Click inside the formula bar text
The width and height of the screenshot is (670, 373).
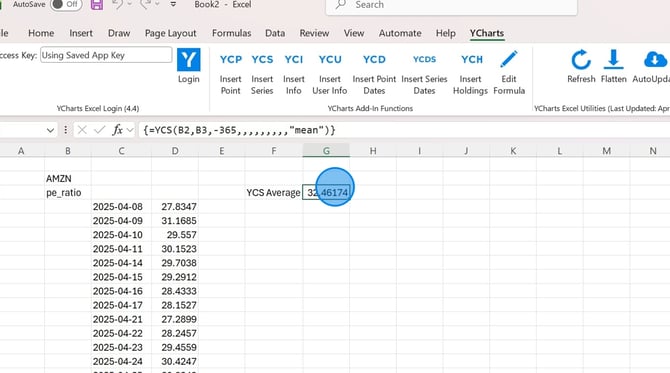pyautogui.click(x=239, y=130)
